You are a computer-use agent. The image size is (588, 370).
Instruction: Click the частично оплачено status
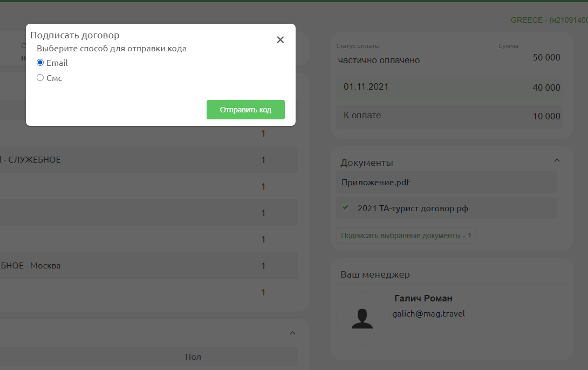pos(379,60)
